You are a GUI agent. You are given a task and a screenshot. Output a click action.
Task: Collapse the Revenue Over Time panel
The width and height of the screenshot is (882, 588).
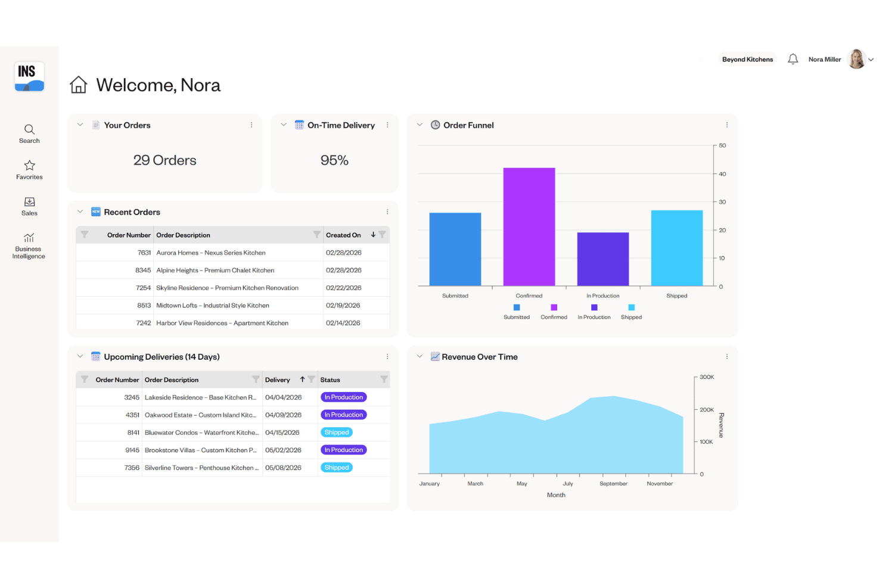420,357
